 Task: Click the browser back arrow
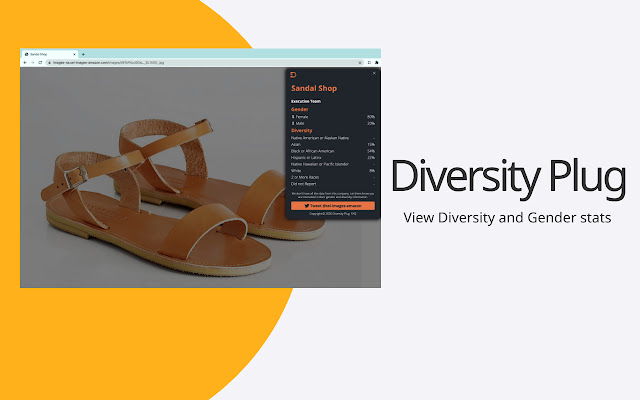[x=25, y=62]
